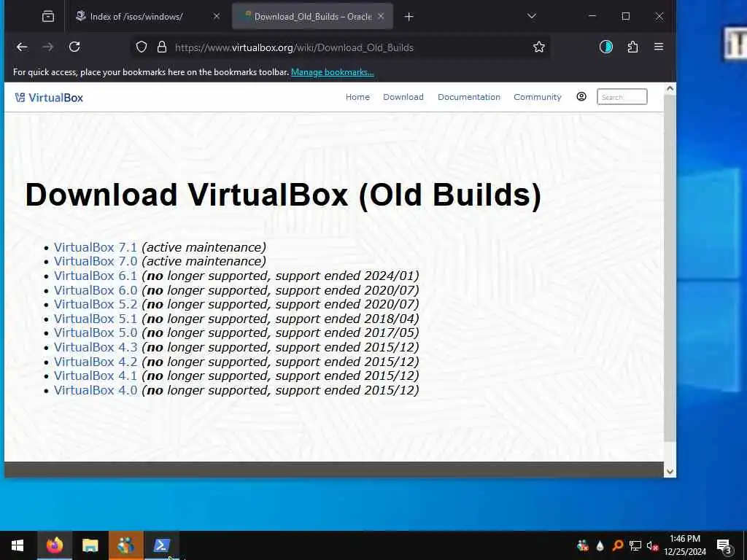Click the Manage bookmarks link
Image resolution: width=747 pixels, height=560 pixels.
click(333, 72)
